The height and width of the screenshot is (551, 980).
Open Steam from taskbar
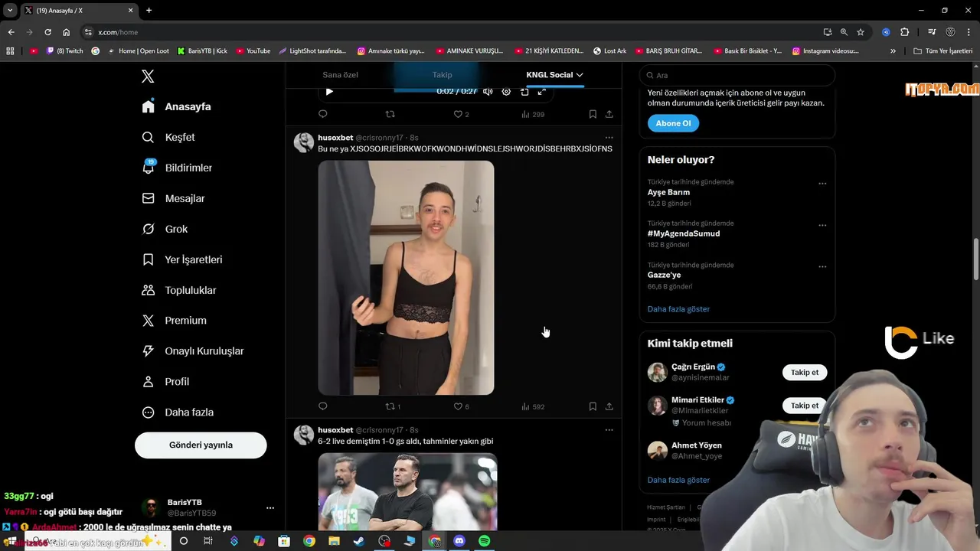[359, 541]
